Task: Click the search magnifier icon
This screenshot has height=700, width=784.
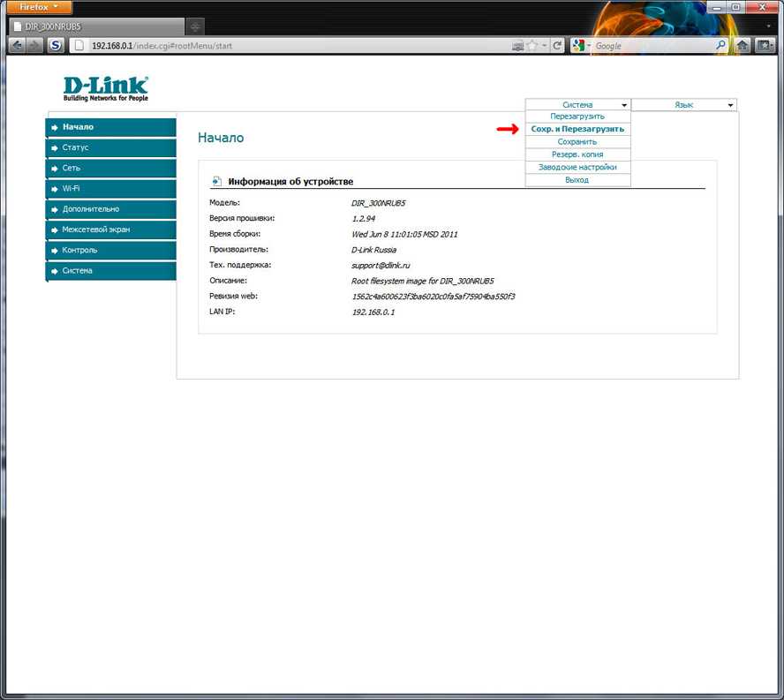Action: point(720,46)
